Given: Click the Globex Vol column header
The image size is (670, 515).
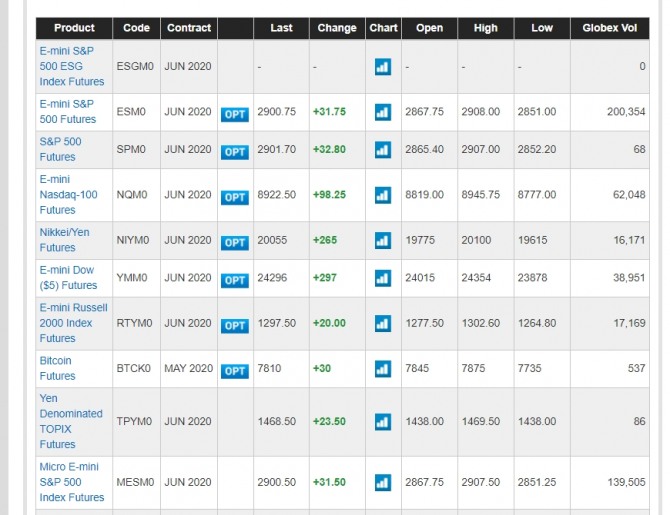Looking at the screenshot, I should 609,28.
